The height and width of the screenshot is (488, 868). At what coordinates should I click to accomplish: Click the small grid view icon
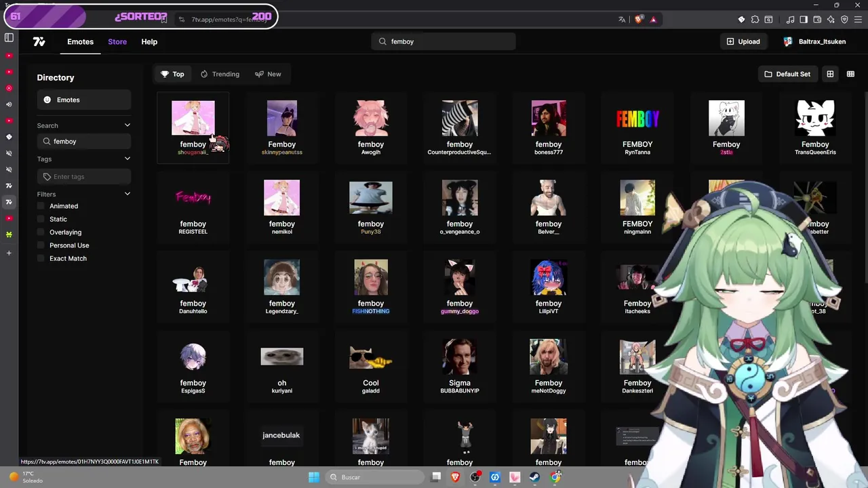pyautogui.click(x=850, y=74)
